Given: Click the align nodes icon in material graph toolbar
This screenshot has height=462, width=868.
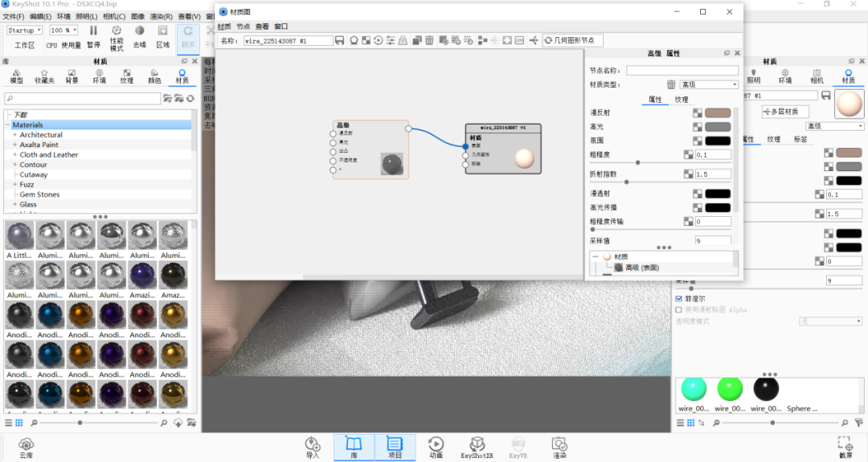Looking at the screenshot, I should click(482, 40).
